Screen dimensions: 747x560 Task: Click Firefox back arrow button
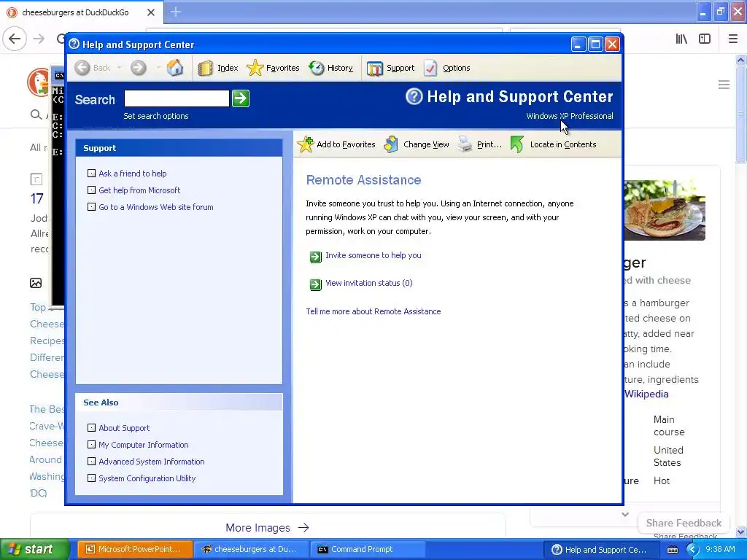15,39
